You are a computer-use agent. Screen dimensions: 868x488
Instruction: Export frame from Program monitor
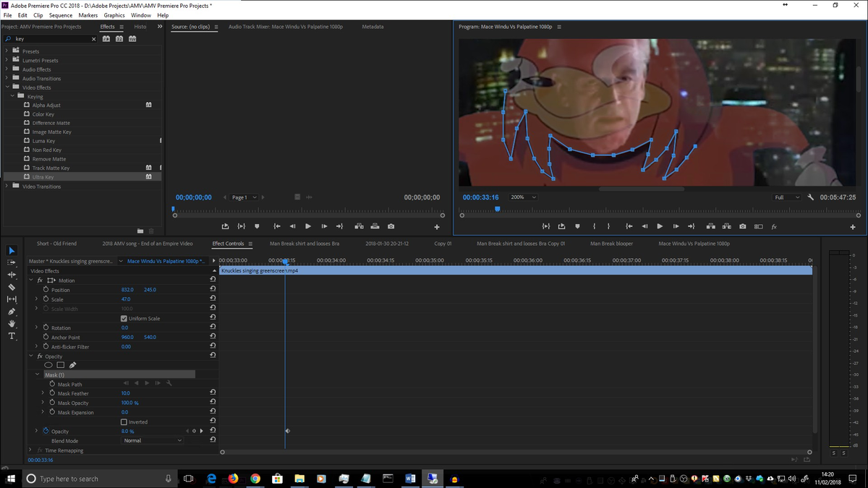coord(743,226)
